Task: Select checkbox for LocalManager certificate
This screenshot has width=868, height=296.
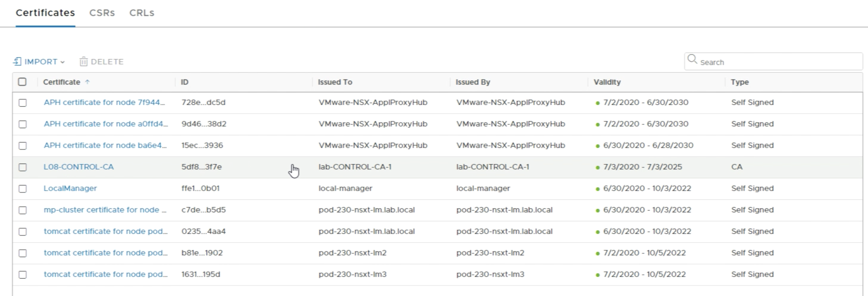Action: pyautogui.click(x=23, y=188)
